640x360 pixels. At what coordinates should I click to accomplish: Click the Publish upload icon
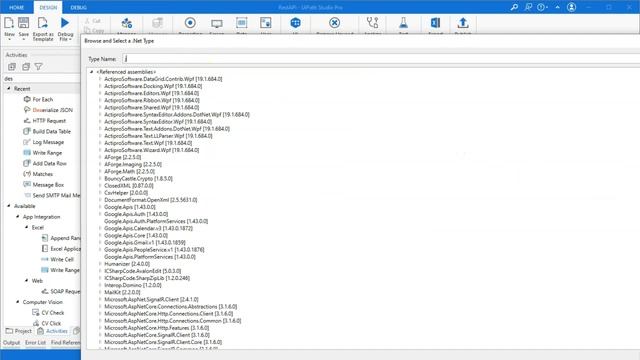point(462,23)
